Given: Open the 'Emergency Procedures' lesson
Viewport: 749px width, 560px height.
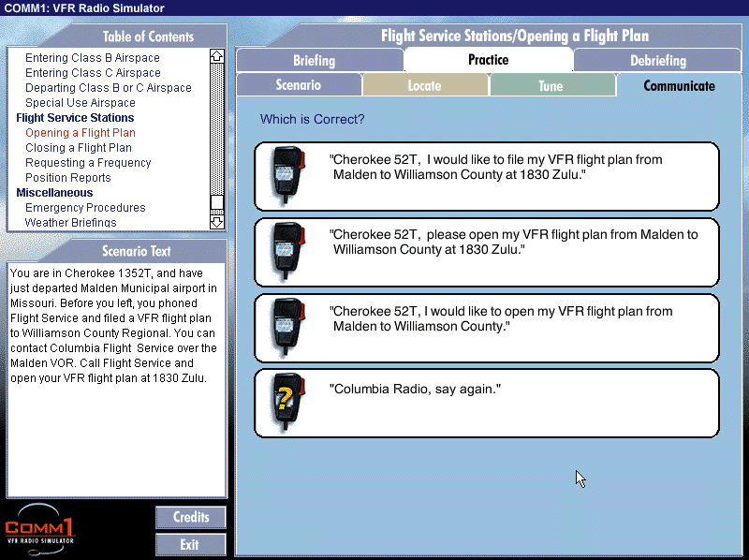Looking at the screenshot, I should pyautogui.click(x=85, y=208).
